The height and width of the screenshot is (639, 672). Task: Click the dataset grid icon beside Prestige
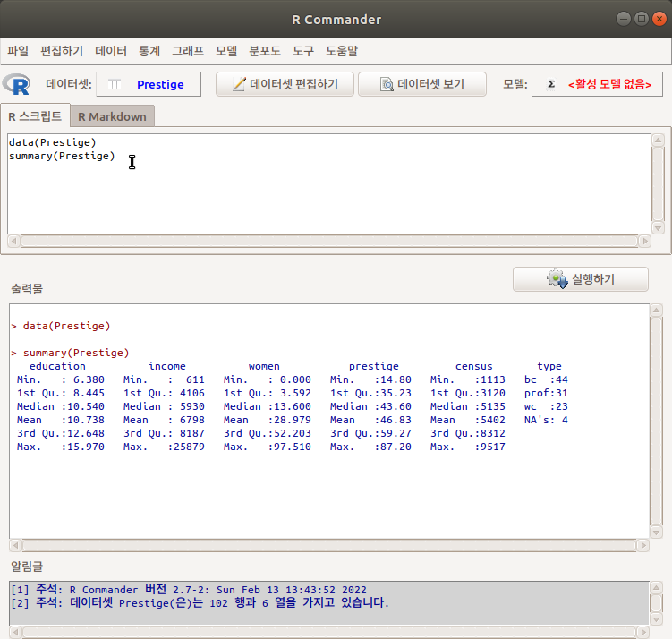[x=115, y=84]
